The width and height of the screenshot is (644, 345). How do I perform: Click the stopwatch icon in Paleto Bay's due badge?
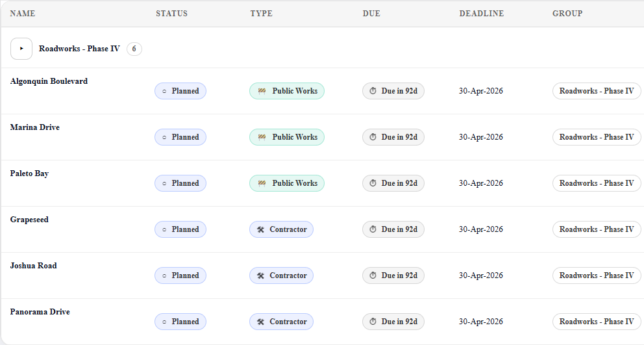[373, 183]
